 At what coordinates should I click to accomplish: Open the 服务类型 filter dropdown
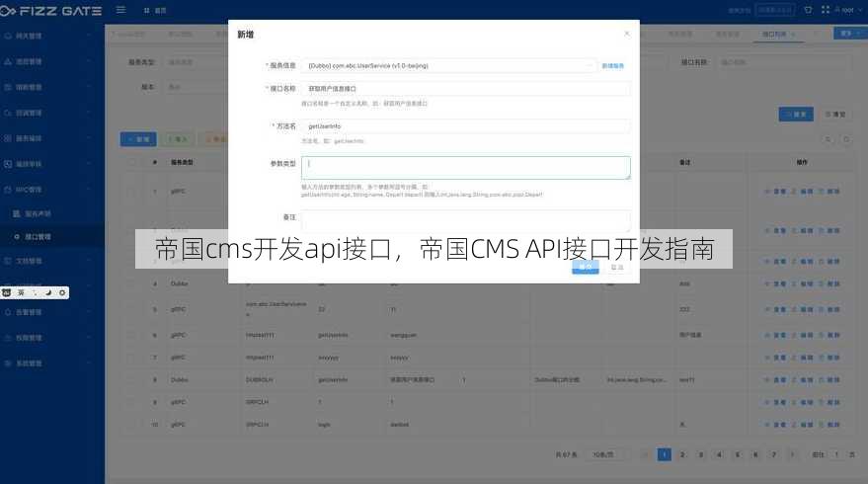pyautogui.click(x=196, y=62)
